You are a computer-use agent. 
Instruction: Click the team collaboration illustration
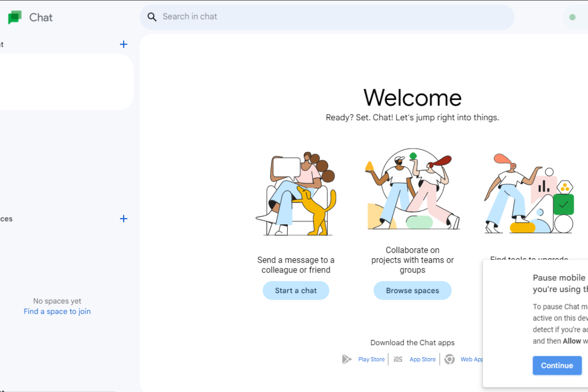[x=413, y=191]
